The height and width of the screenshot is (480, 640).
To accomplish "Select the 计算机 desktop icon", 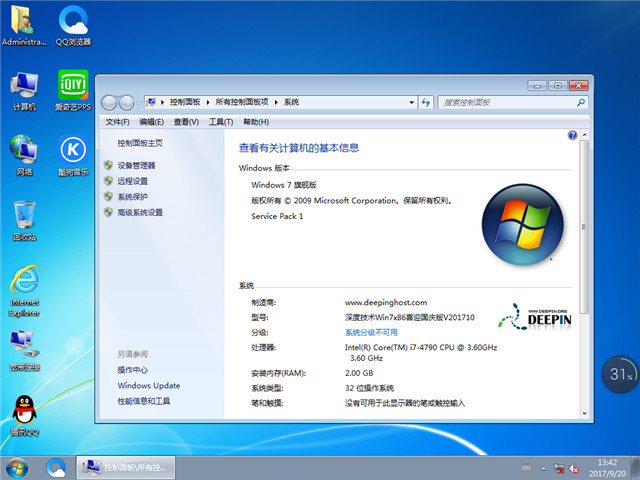I will (24, 88).
